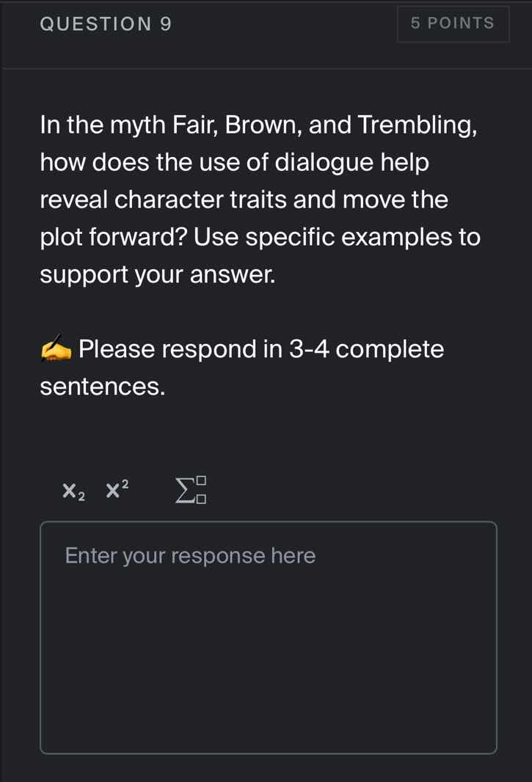Apply subscript formatting
532x782 pixels.
pos(73,492)
